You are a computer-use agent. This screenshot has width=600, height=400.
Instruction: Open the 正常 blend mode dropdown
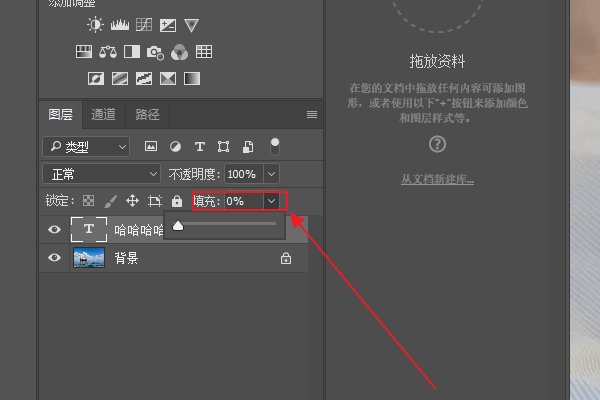click(101, 175)
